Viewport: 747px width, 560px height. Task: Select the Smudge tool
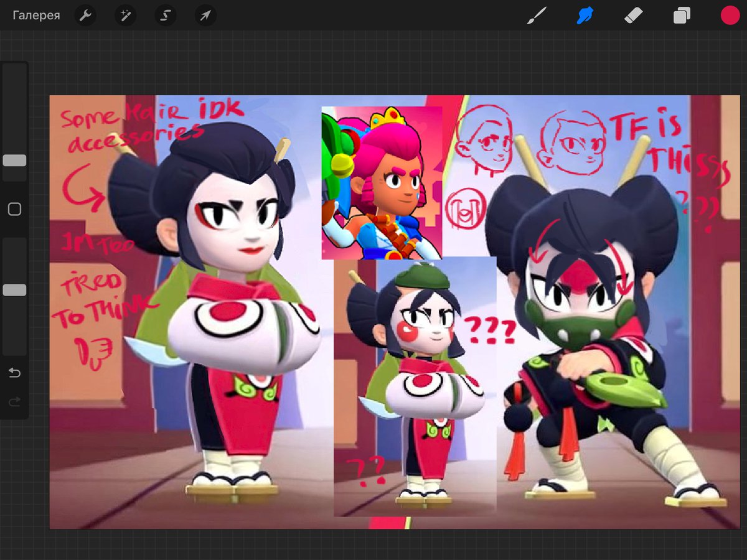point(585,16)
